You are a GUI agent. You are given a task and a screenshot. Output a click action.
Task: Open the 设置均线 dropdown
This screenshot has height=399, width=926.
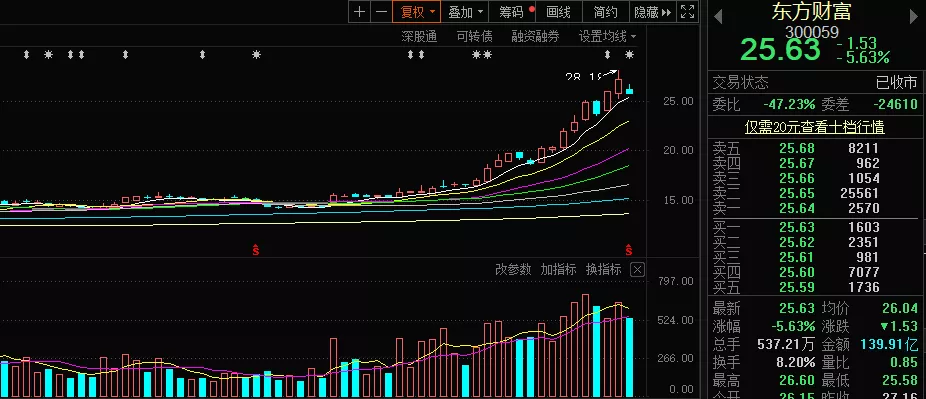(607, 37)
